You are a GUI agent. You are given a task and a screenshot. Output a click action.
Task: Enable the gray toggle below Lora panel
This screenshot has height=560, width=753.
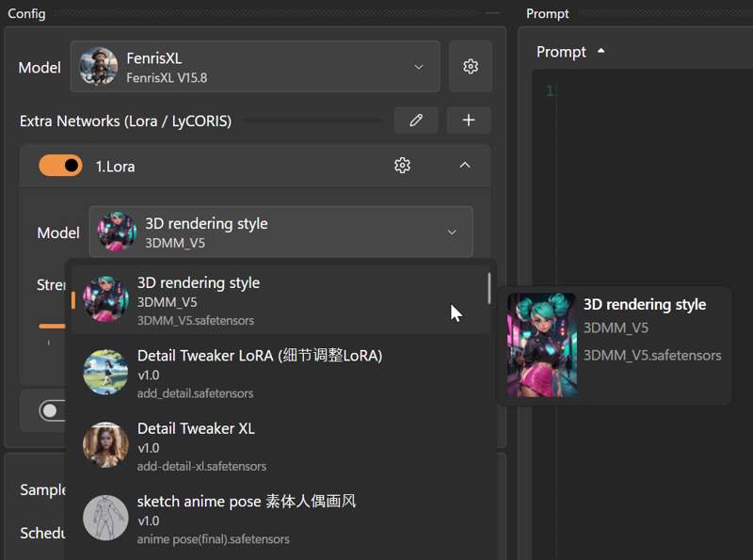(52, 410)
